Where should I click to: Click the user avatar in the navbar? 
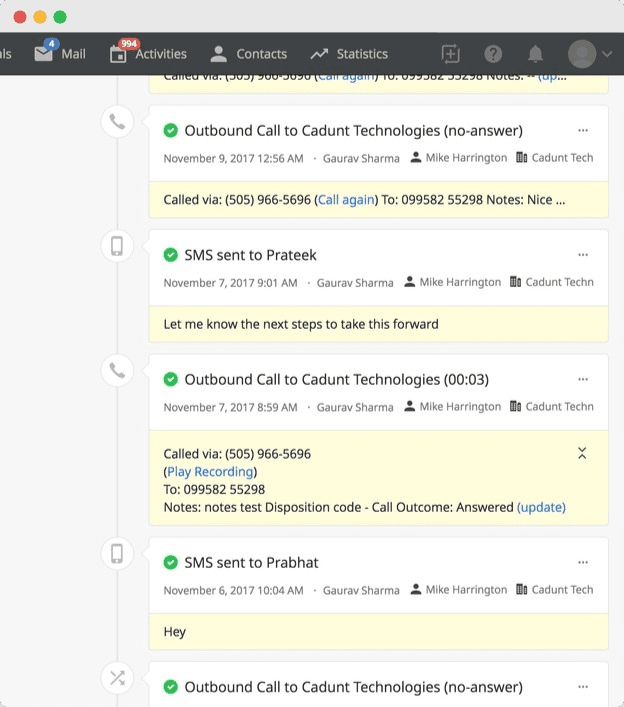click(x=582, y=54)
